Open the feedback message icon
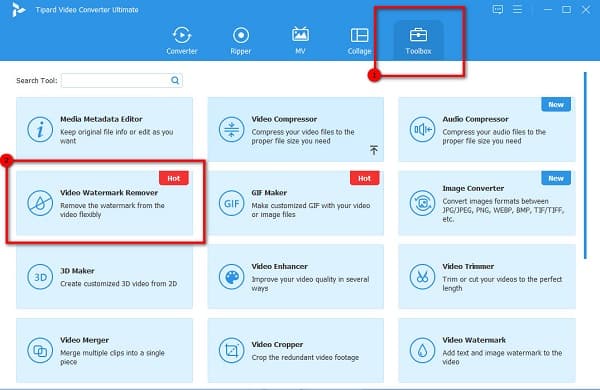 tap(497, 10)
